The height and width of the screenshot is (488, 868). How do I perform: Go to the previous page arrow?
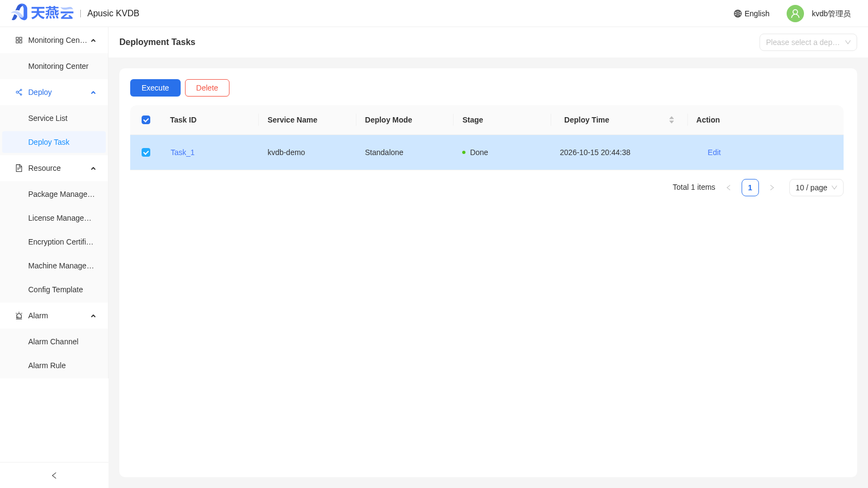(729, 188)
